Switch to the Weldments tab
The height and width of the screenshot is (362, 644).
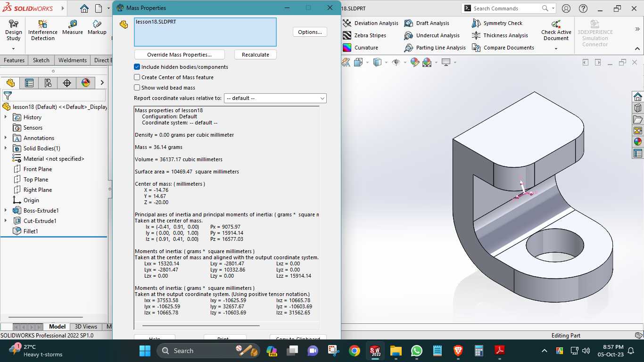73,60
